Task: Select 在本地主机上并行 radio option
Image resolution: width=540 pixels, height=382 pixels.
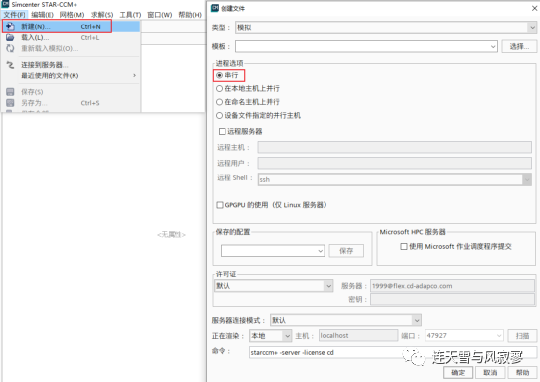Action: click(x=219, y=89)
